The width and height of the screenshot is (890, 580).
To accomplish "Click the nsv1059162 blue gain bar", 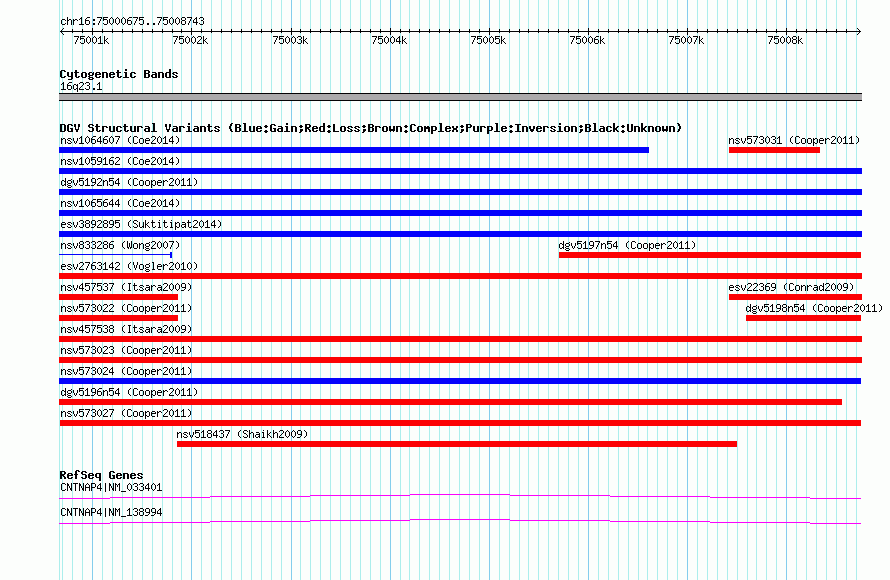I will pyautogui.click(x=460, y=171).
